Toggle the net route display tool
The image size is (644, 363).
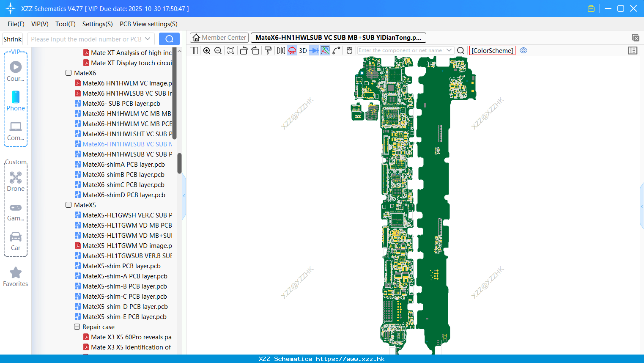(x=325, y=51)
